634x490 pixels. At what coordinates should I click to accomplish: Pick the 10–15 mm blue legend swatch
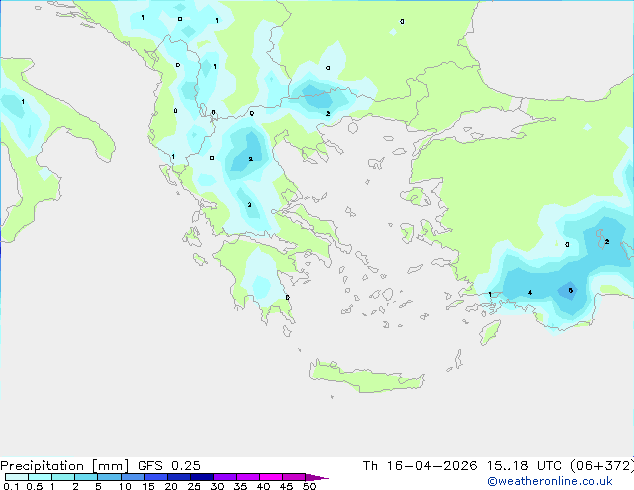pos(132,477)
